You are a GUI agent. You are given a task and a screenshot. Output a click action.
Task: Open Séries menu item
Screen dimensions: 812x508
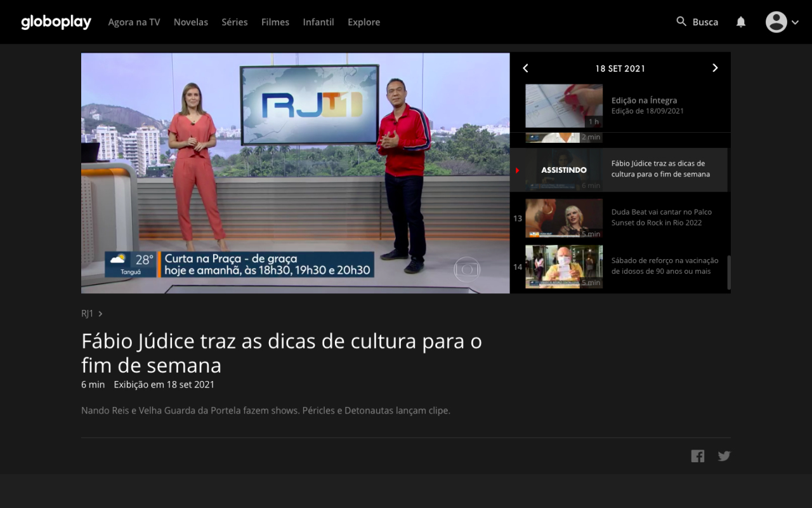point(235,22)
